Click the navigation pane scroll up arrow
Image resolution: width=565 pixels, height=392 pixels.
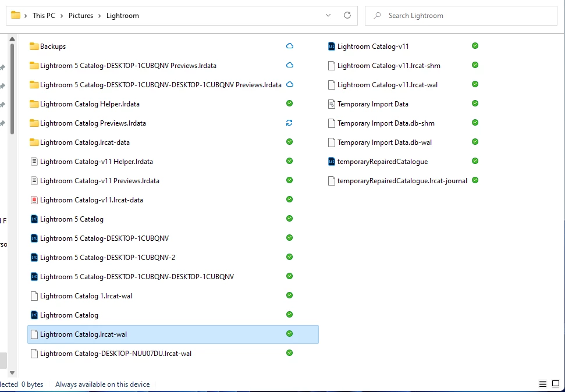coord(12,39)
